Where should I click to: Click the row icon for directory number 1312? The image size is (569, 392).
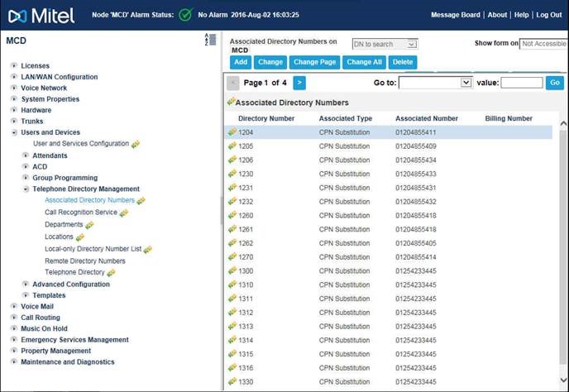click(x=232, y=312)
